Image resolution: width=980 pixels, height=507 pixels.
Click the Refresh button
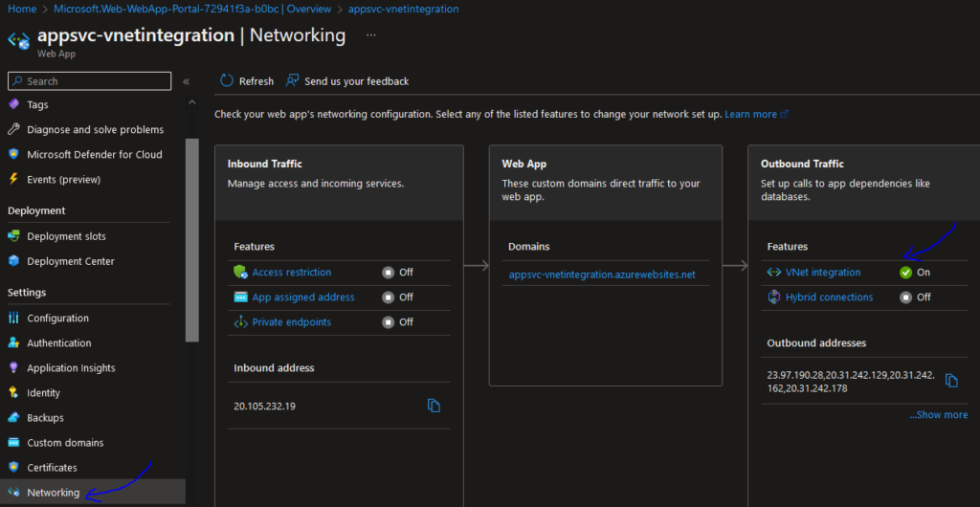(x=247, y=81)
